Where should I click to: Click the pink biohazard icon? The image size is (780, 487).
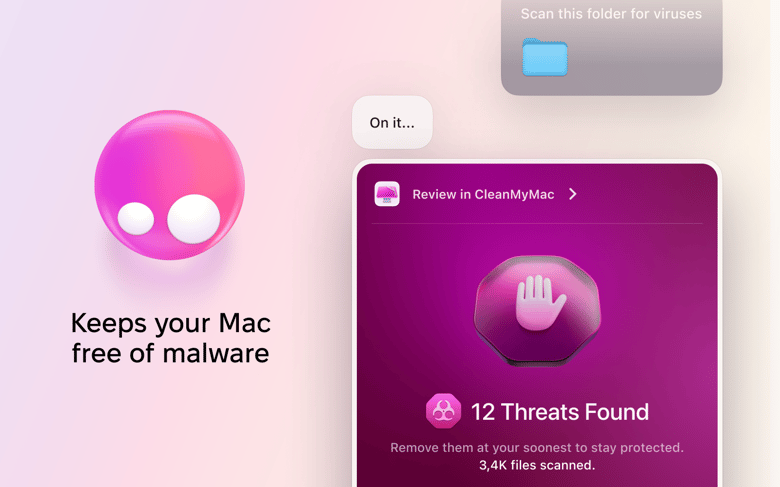click(x=443, y=411)
